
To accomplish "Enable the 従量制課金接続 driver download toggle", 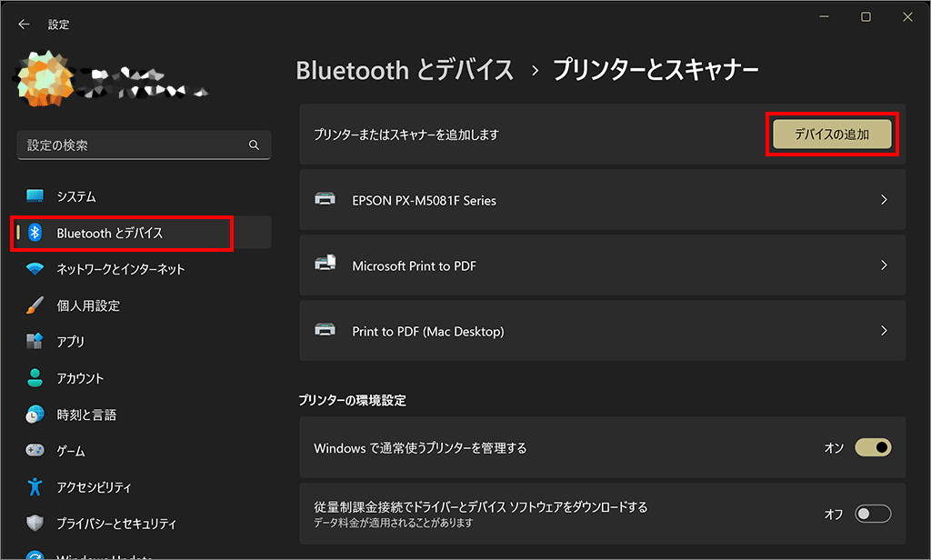I will pos(873,514).
